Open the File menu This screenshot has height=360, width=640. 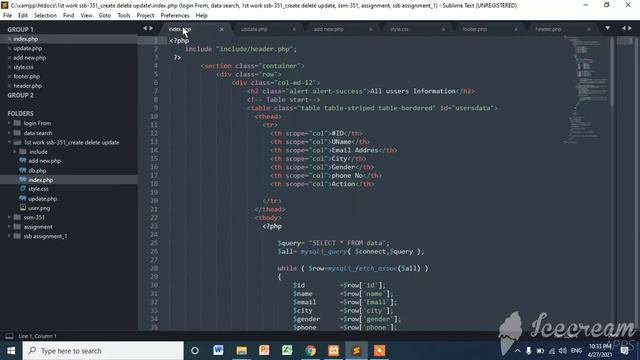[7, 16]
